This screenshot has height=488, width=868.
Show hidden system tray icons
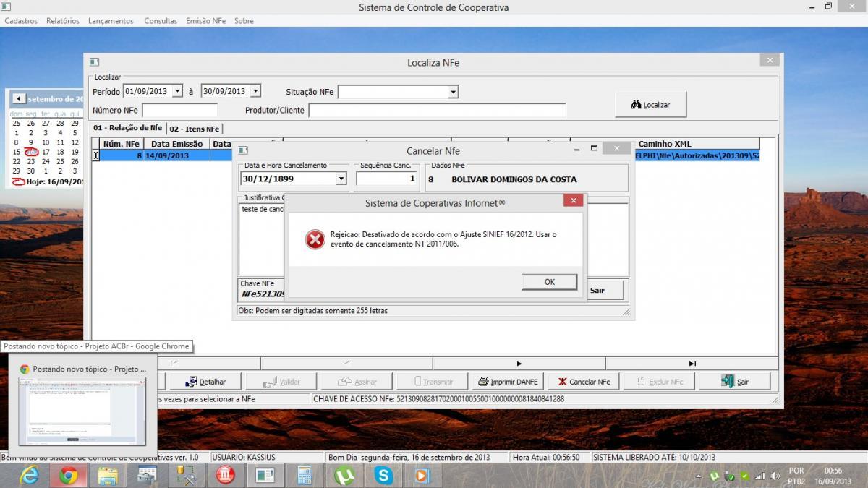point(699,476)
